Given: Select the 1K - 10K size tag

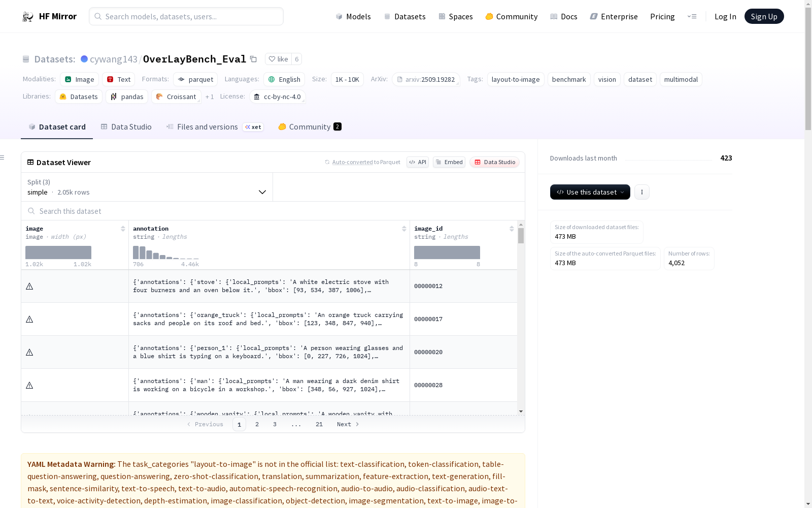Looking at the screenshot, I should click(x=347, y=79).
